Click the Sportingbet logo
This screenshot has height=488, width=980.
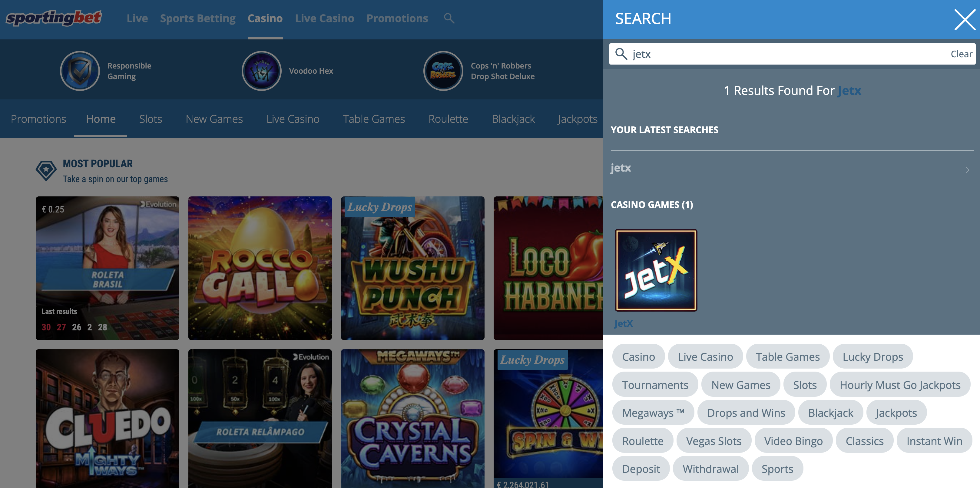54,18
